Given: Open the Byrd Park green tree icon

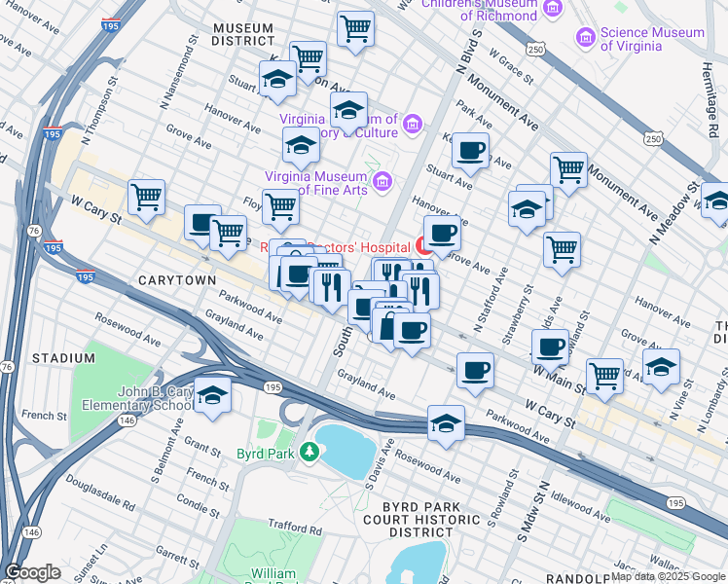Looking at the screenshot, I should pos(309,451).
